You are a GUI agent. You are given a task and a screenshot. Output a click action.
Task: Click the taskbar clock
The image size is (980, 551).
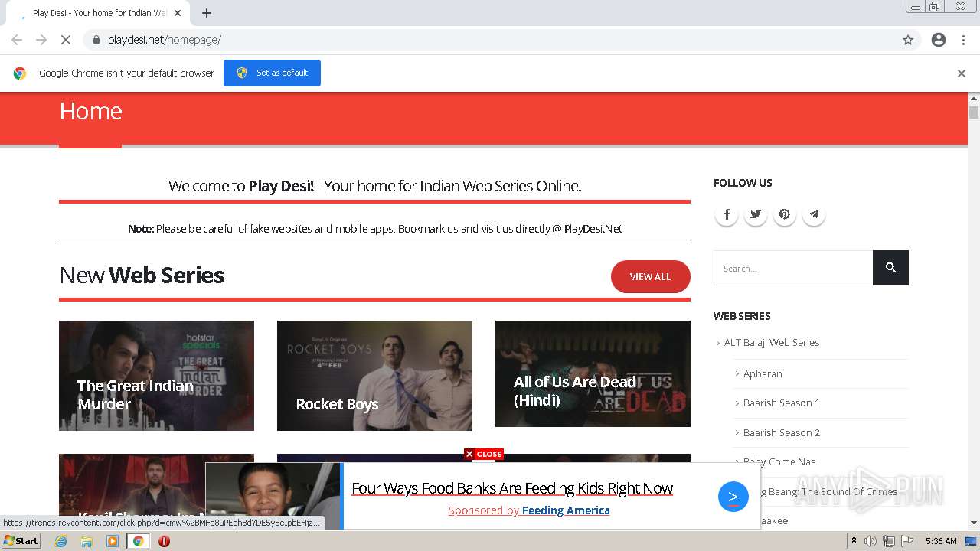(x=941, y=541)
